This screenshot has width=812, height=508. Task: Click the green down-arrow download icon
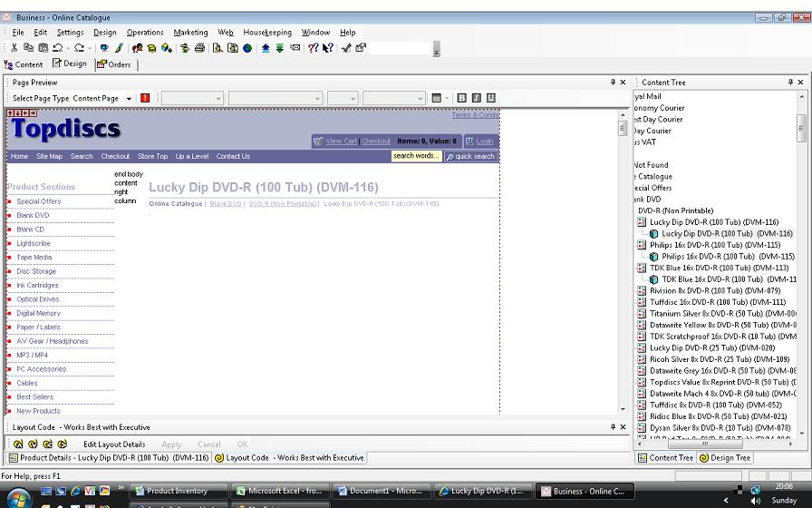click(x=280, y=48)
